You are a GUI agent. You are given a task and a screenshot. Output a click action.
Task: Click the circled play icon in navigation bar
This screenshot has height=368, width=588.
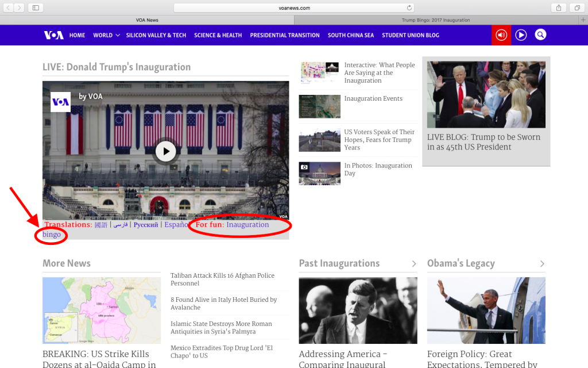tap(521, 35)
